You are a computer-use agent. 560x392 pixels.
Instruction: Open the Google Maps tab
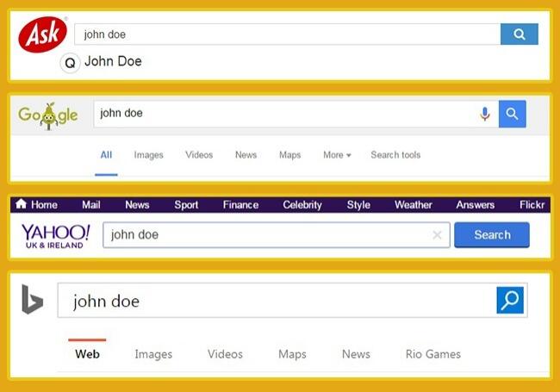tap(290, 155)
